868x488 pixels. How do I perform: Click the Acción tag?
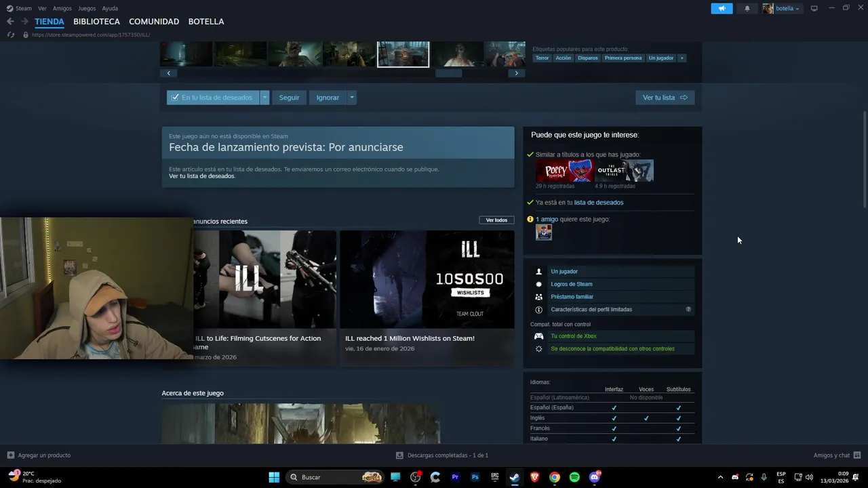click(x=563, y=58)
